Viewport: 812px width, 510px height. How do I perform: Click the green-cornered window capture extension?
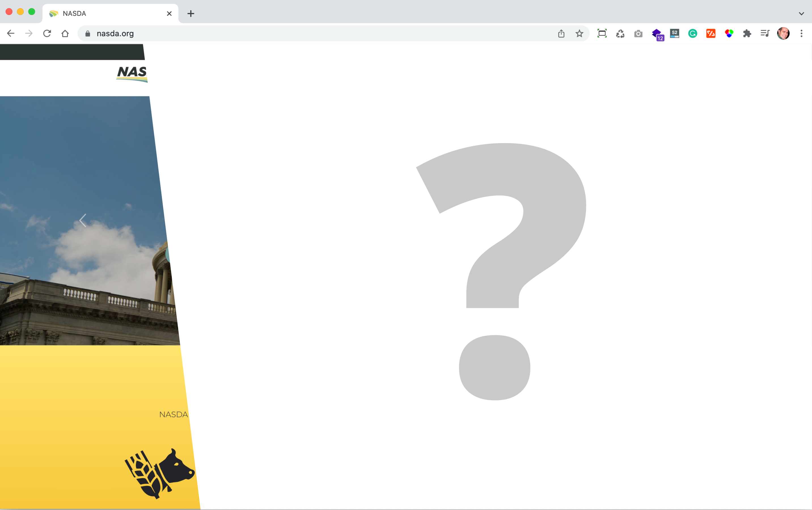602,33
